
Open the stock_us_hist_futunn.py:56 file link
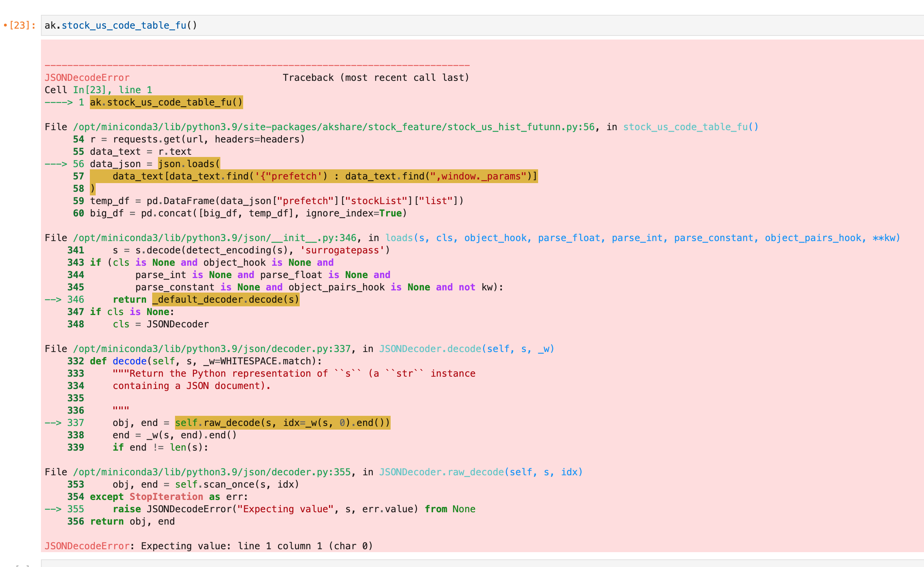point(330,127)
